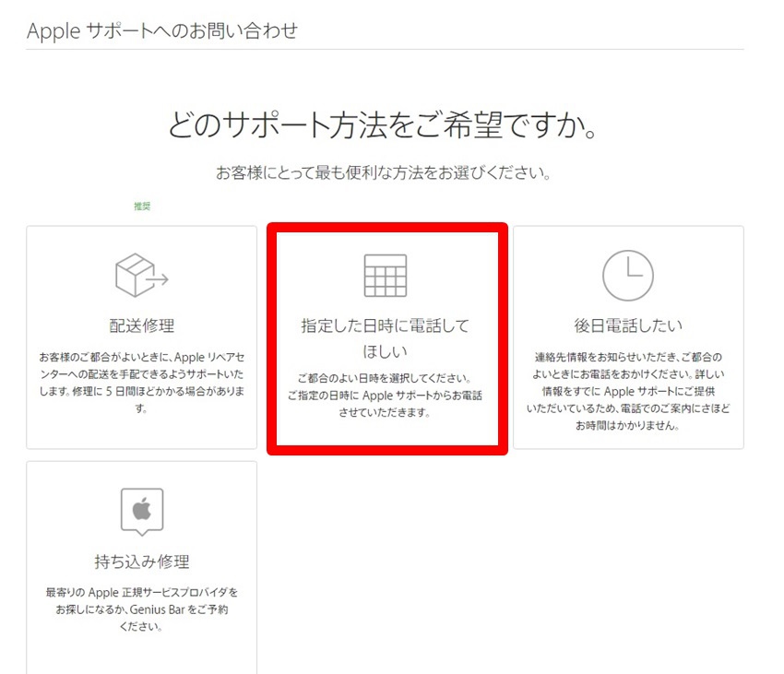The image size is (784, 674).
Task: Click the Apple サポートへのお問い合わせ page title
Action: tap(162, 30)
